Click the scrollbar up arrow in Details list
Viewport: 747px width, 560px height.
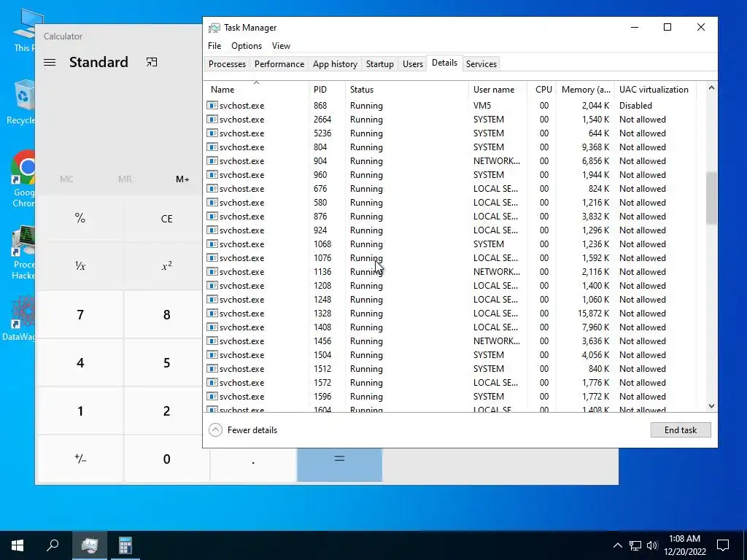click(x=711, y=87)
